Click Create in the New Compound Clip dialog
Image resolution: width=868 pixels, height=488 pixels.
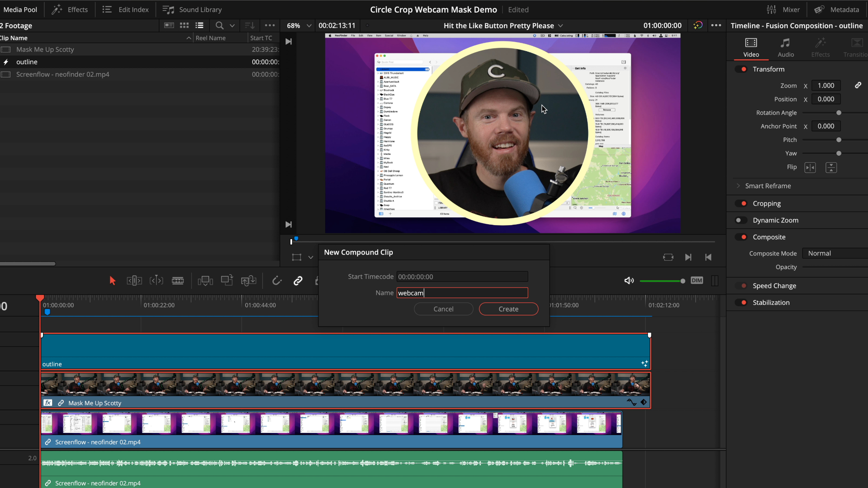pos(508,309)
